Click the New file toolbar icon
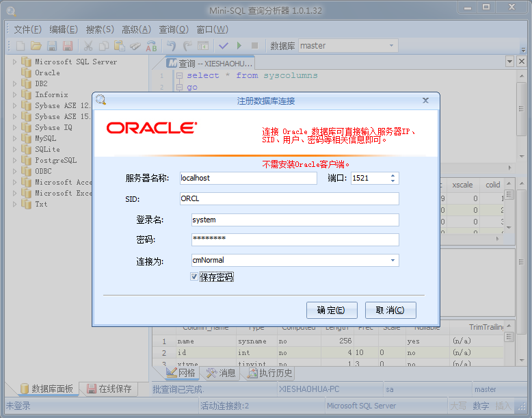The width and height of the screenshot is (532, 418). [x=21, y=46]
